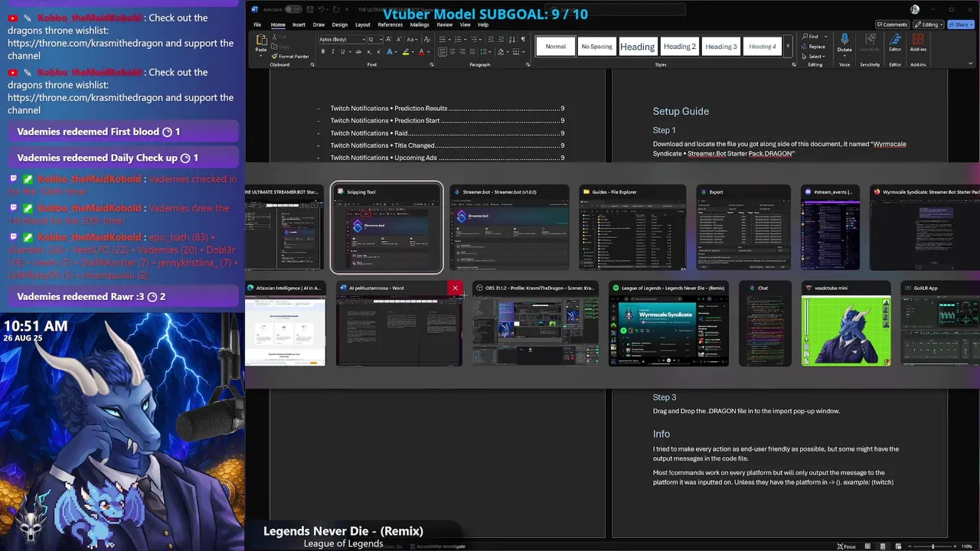The width and height of the screenshot is (980, 551).
Task: Apply Strikethrough formatting
Action: pyautogui.click(x=359, y=51)
